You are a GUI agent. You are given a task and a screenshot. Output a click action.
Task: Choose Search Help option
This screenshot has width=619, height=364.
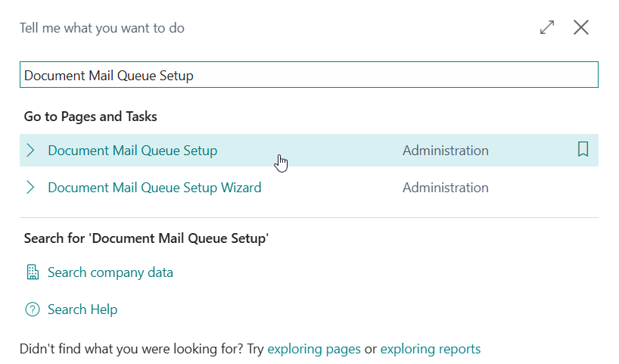click(x=82, y=310)
